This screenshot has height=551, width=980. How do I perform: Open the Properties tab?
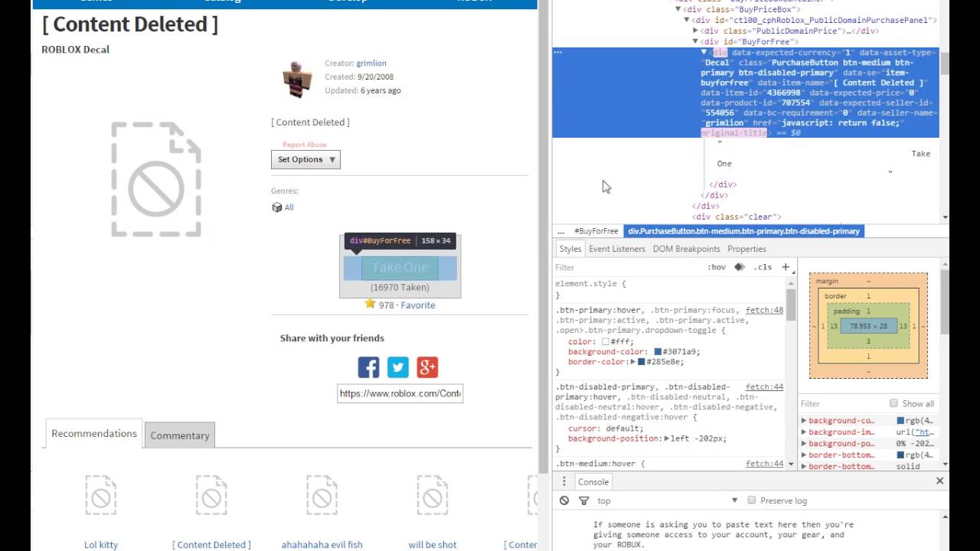[x=746, y=249]
